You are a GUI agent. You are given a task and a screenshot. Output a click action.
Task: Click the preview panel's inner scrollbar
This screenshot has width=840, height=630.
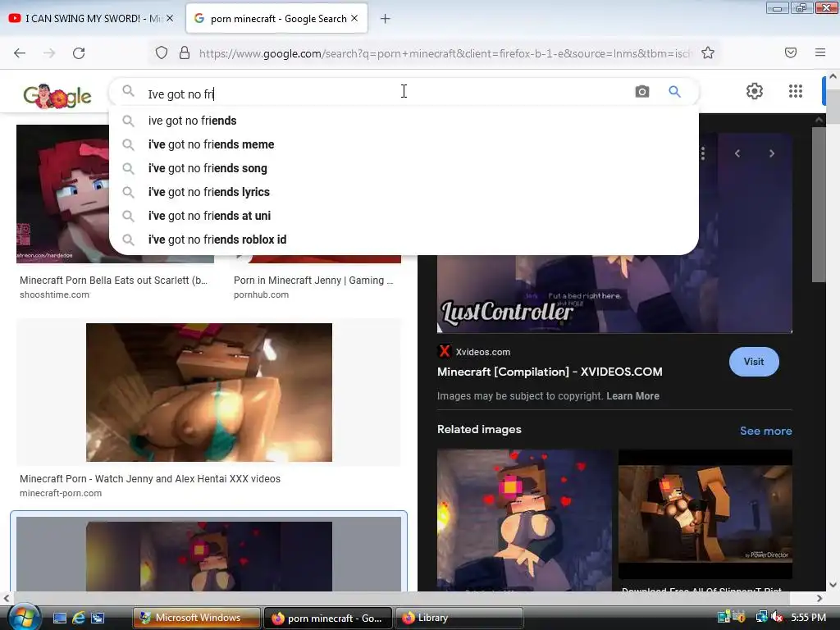point(818,203)
